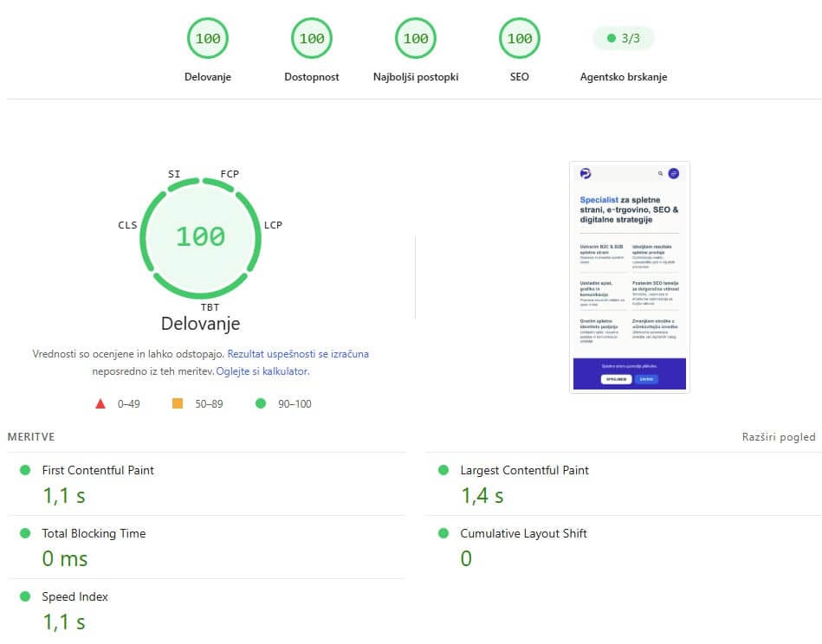Click the Delovanje title under the gauge
The height and width of the screenshot is (644, 822).
[x=200, y=324]
